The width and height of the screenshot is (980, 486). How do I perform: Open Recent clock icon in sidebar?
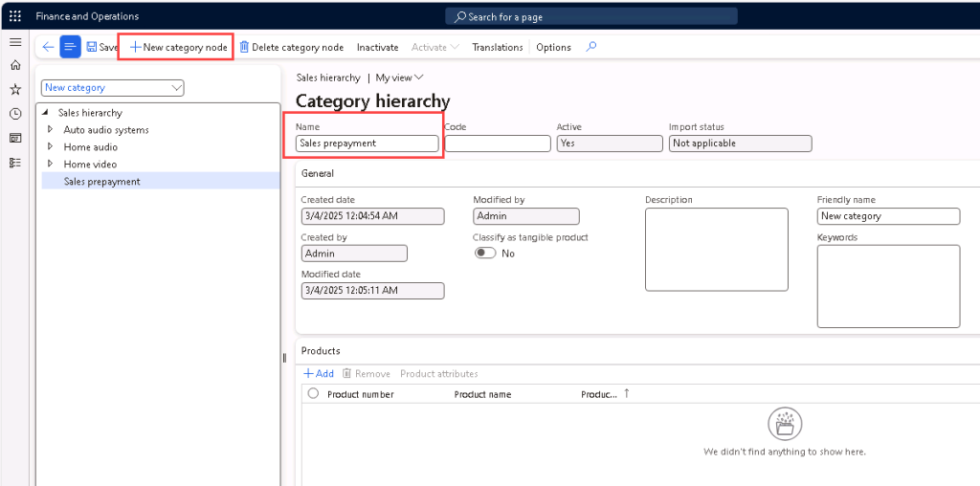tap(14, 114)
